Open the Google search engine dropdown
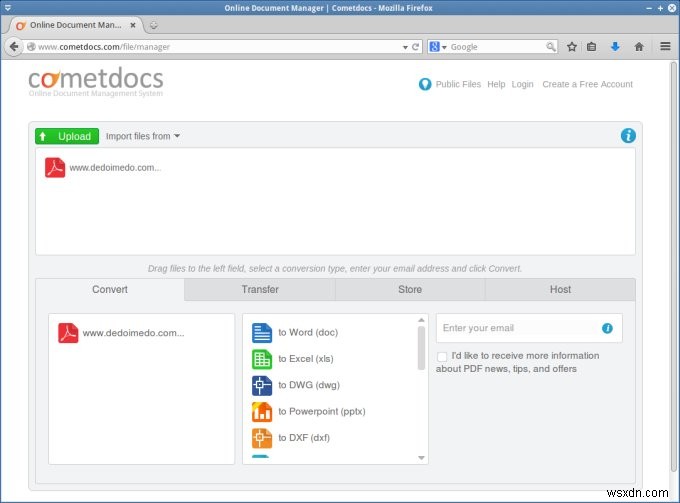 pos(438,47)
